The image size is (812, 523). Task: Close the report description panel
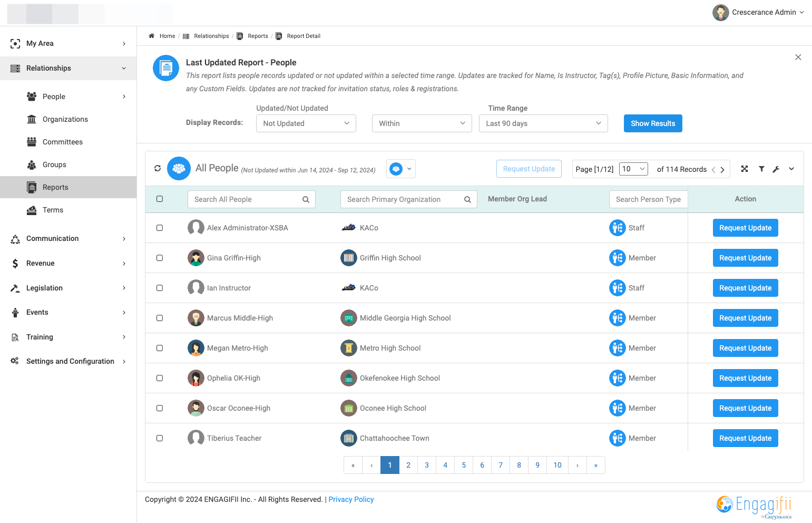[x=798, y=57]
